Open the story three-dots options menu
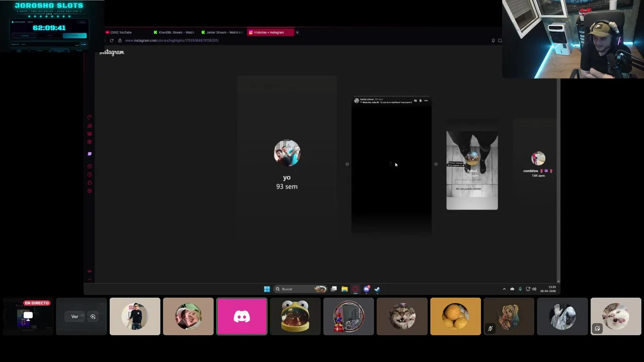 pos(426,101)
